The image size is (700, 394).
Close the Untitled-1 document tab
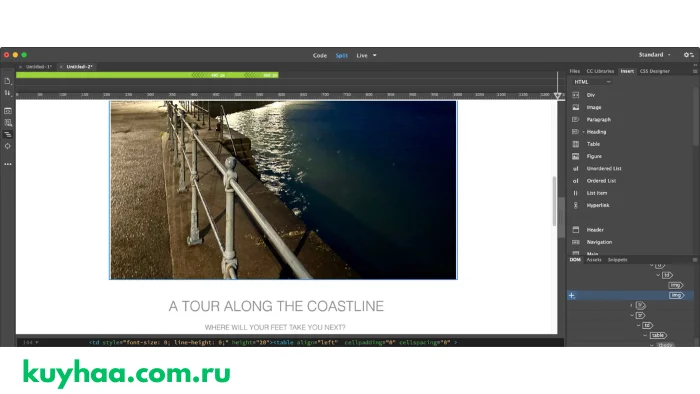(21, 67)
